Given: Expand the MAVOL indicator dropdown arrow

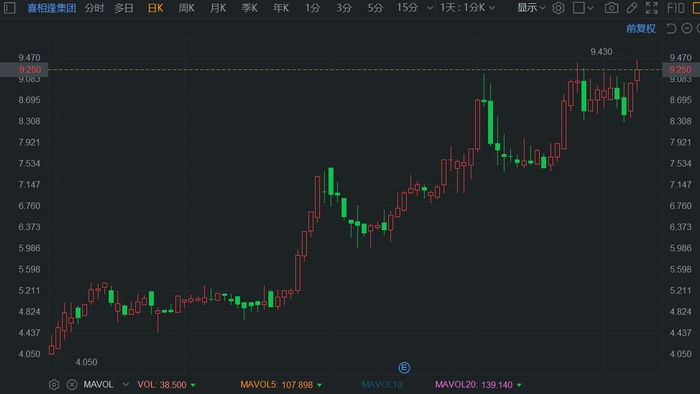Looking at the screenshot, I should point(125,385).
